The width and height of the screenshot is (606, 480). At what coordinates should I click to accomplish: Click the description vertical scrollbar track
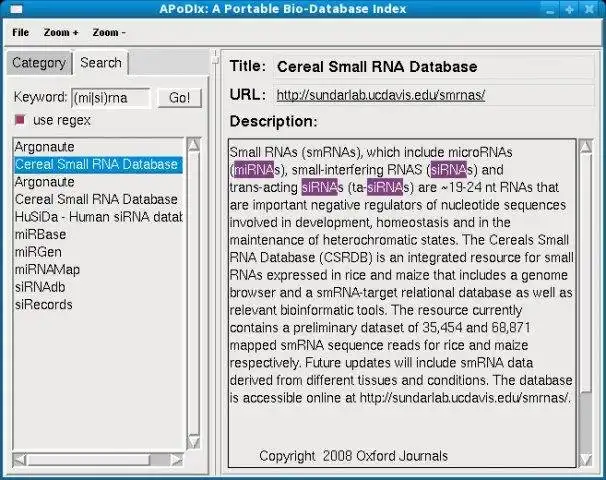[x=586, y=422]
